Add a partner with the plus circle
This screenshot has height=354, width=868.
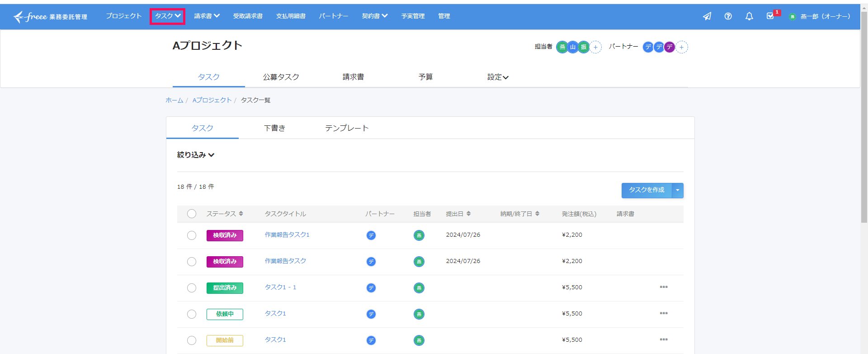pyautogui.click(x=681, y=47)
